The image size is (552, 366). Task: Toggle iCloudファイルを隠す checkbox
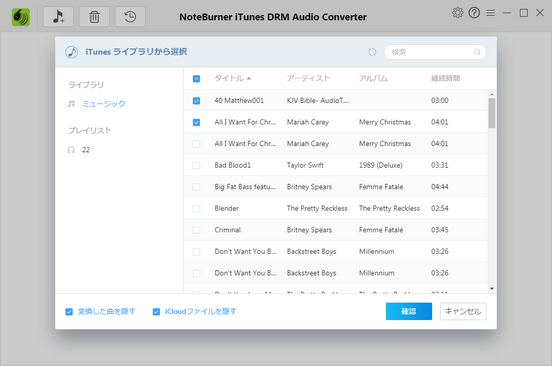point(156,311)
